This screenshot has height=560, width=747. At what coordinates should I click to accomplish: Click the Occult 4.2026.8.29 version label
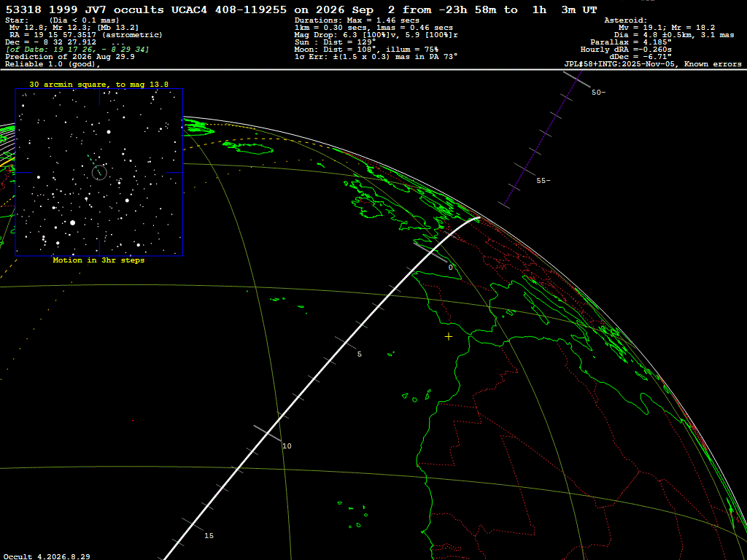[47, 556]
